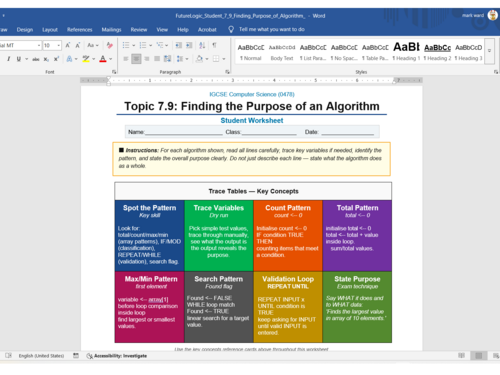Open the Acrobat tab

207,30
